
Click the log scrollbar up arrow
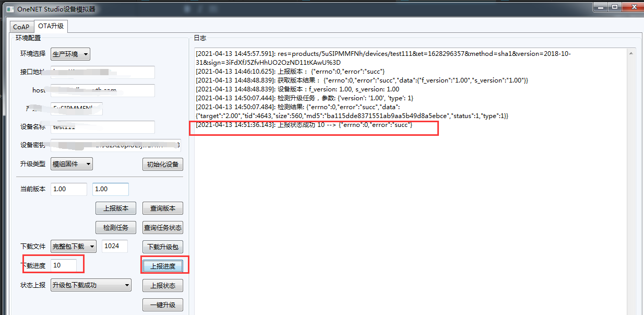pyautogui.click(x=631, y=53)
